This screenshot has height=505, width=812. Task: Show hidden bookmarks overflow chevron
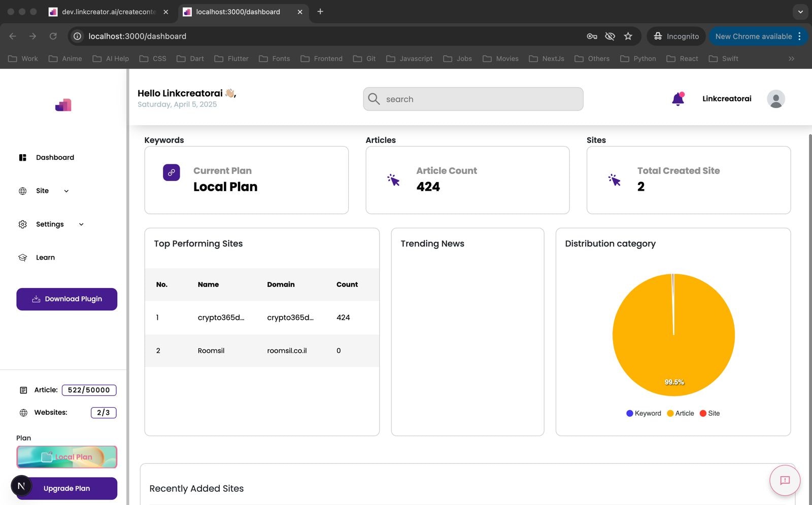[791, 59]
